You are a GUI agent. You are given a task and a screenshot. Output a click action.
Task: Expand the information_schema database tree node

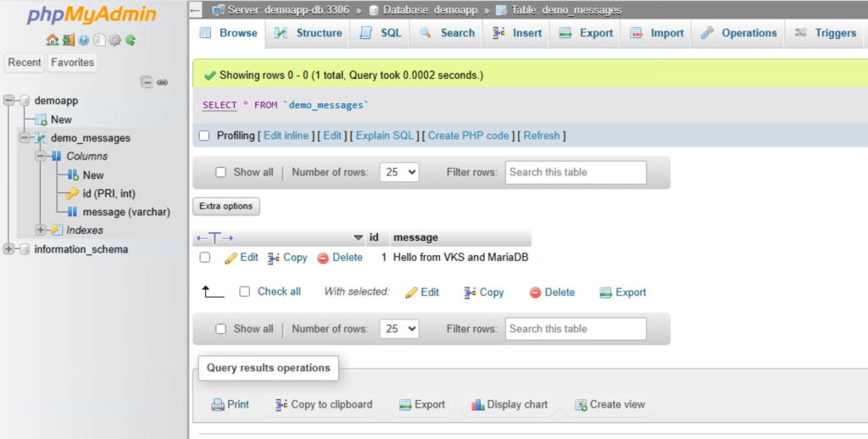8,249
